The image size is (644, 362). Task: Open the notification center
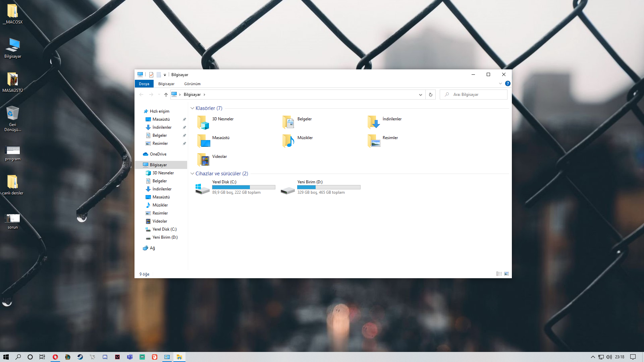coord(633,357)
